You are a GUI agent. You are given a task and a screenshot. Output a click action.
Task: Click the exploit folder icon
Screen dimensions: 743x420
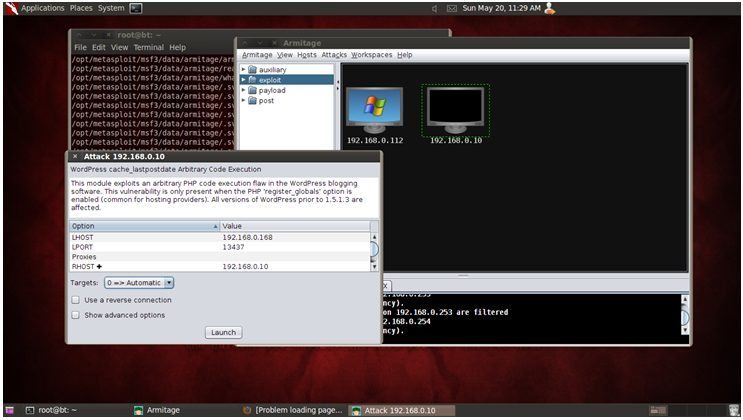click(253, 80)
